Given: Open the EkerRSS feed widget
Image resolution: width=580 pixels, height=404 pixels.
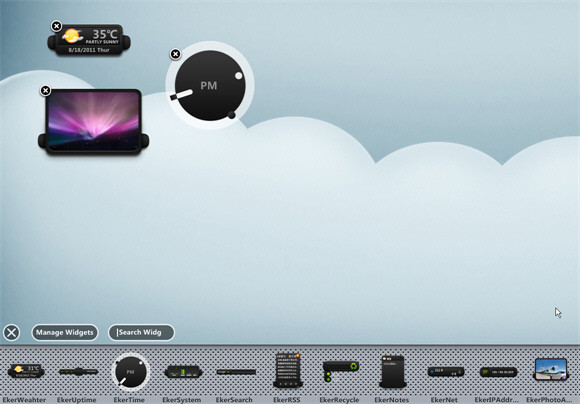Looking at the screenshot, I should click(288, 370).
